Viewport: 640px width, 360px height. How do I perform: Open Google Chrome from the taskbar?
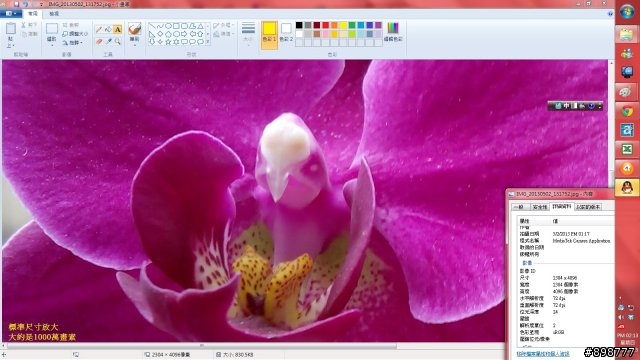pyautogui.click(x=627, y=111)
